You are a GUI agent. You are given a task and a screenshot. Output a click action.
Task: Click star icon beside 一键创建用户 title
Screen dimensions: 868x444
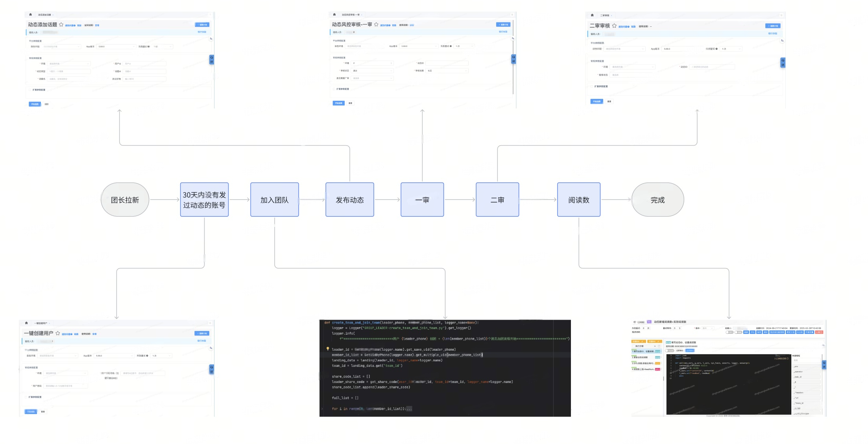57,333
